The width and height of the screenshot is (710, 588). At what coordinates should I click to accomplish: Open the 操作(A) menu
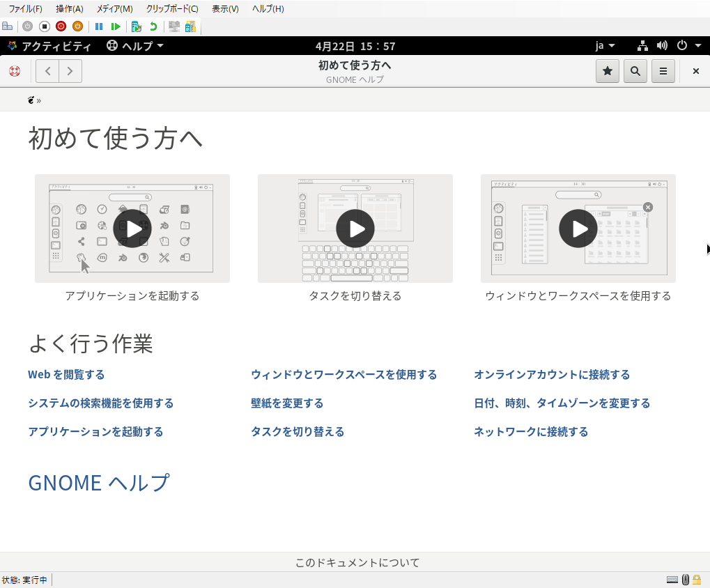click(x=69, y=8)
